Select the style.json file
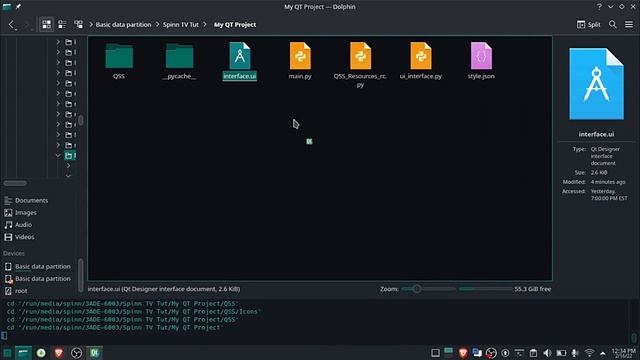The width and height of the screenshot is (640, 360). pos(481,60)
